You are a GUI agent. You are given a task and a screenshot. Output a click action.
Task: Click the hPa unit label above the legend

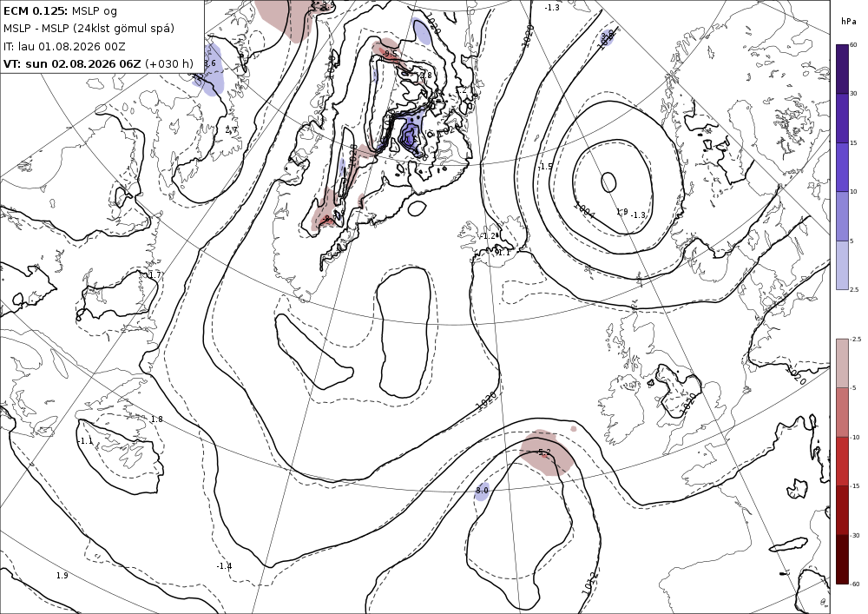point(847,22)
